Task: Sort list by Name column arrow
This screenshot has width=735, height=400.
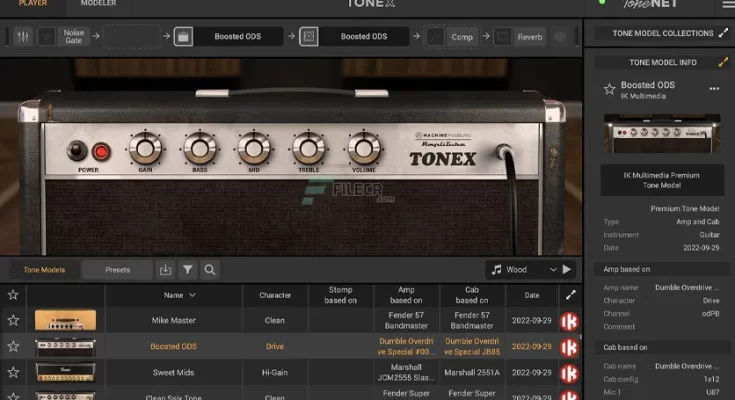Action: tap(192, 295)
